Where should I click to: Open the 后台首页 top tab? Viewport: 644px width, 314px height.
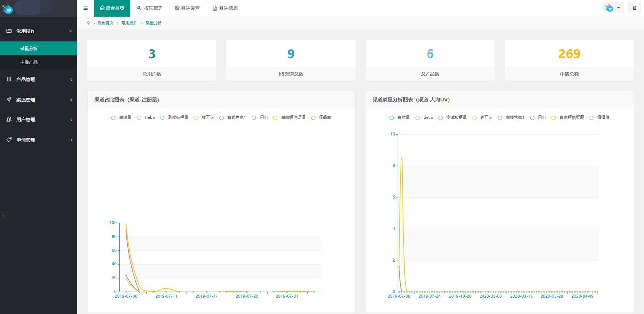click(112, 8)
